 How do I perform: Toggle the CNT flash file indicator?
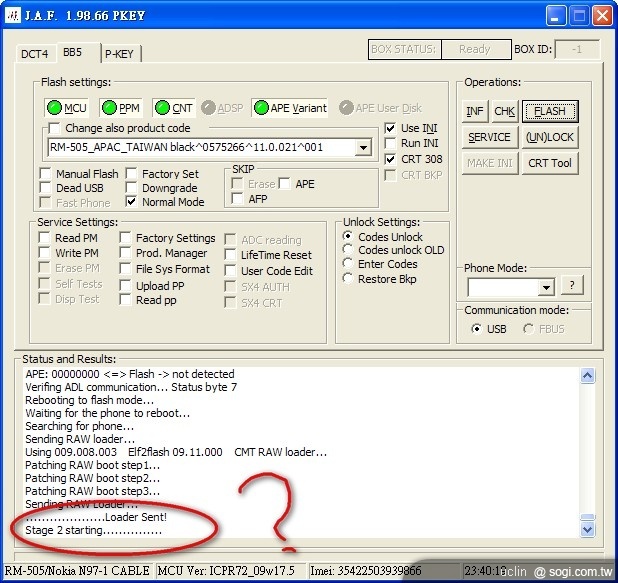tap(173, 108)
